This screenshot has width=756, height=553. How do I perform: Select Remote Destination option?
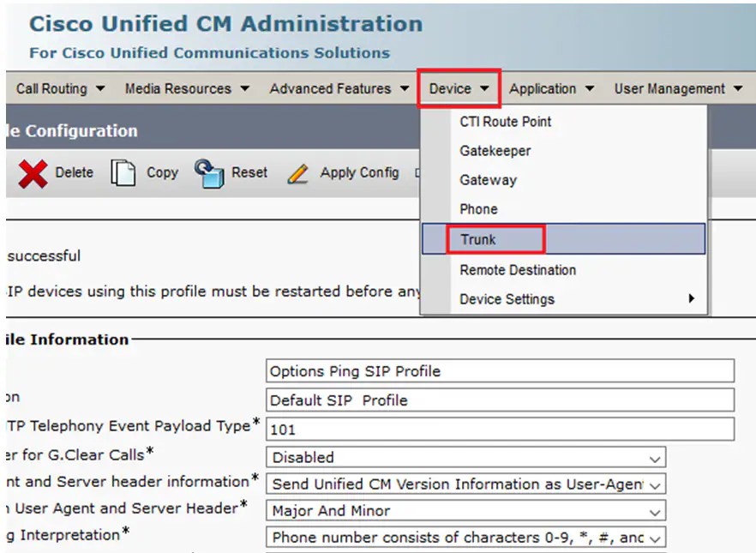coord(518,269)
